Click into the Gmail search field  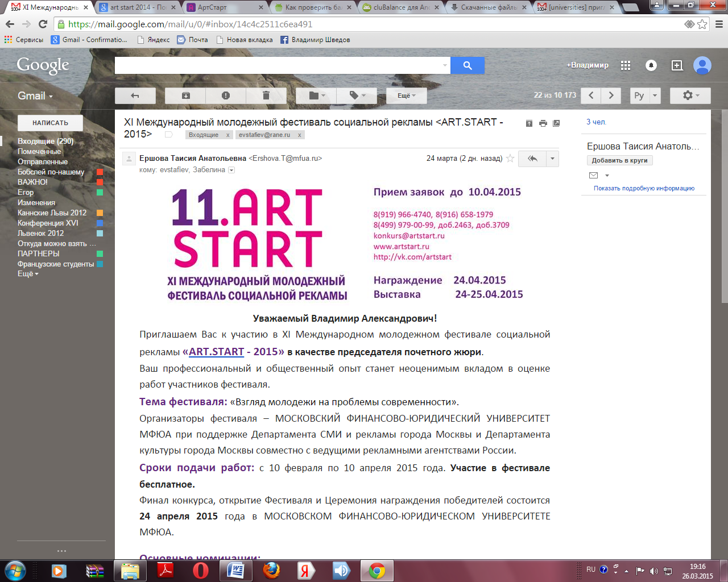point(278,65)
